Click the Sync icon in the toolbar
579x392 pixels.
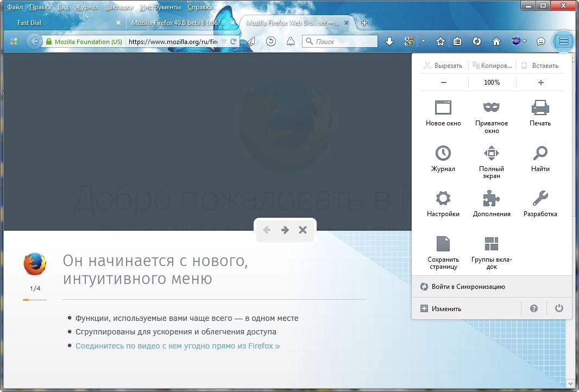pyautogui.click(x=477, y=42)
